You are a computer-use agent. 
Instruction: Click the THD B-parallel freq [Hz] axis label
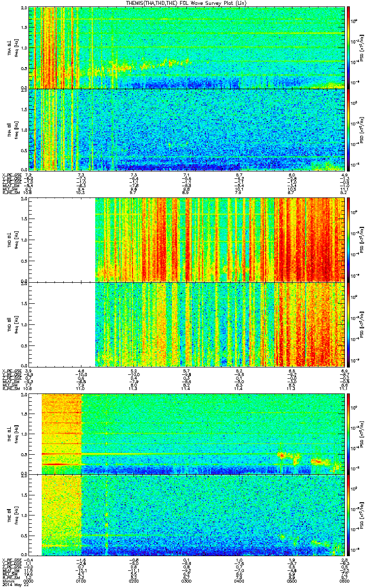(16, 325)
